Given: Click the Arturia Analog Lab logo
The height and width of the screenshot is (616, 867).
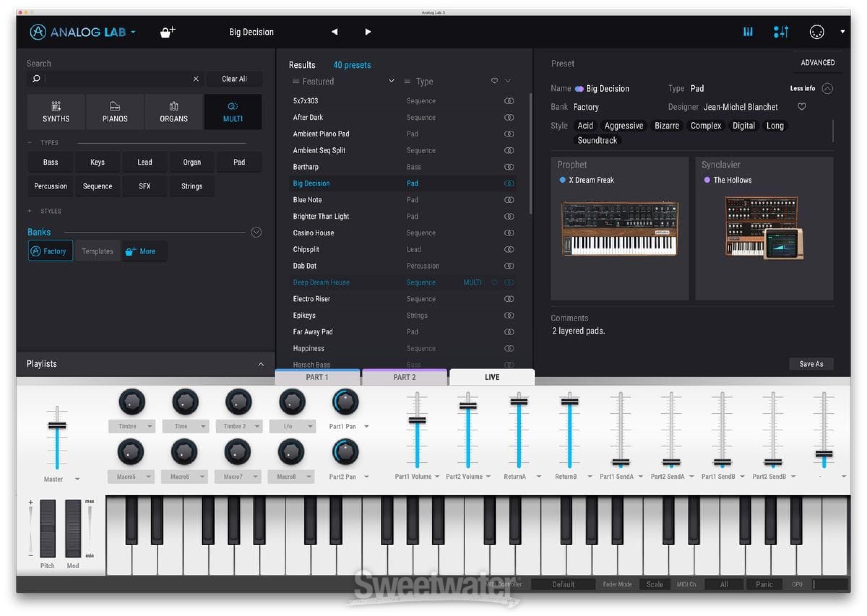Looking at the screenshot, I should (x=77, y=32).
